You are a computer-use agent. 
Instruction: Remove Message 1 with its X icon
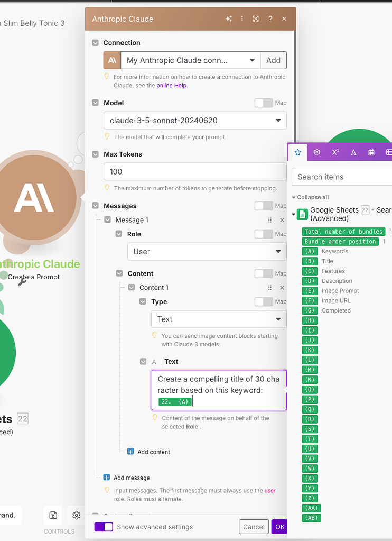pyautogui.click(x=282, y=220)
